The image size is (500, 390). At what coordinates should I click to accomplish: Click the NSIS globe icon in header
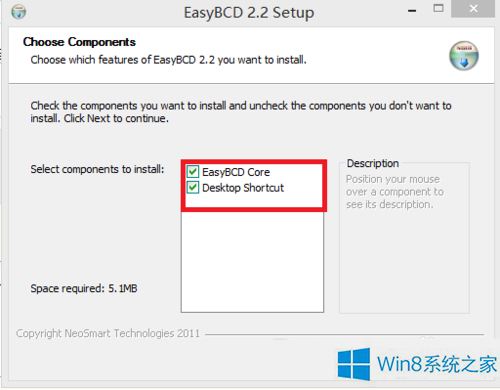(x=464, y=56)
